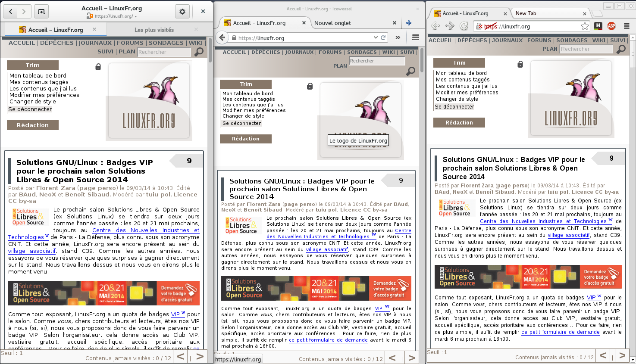
Task: Click the Trim button in the Chromium window
Action: pyautogui.click(x=459, y=62)
